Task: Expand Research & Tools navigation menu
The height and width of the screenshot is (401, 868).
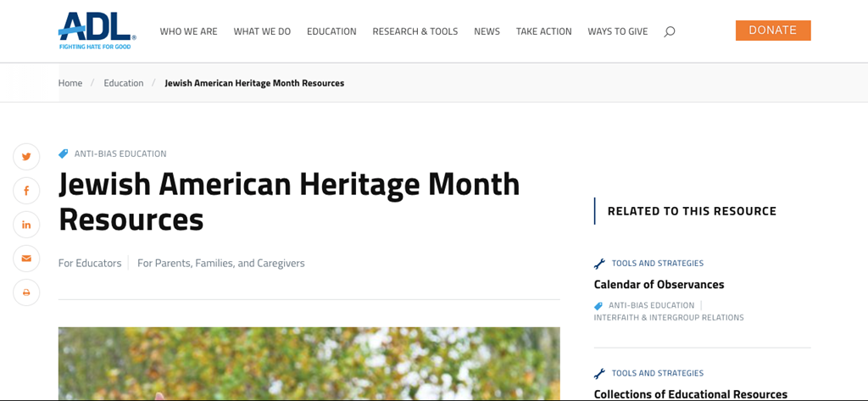Action: [x=415, y=31]
